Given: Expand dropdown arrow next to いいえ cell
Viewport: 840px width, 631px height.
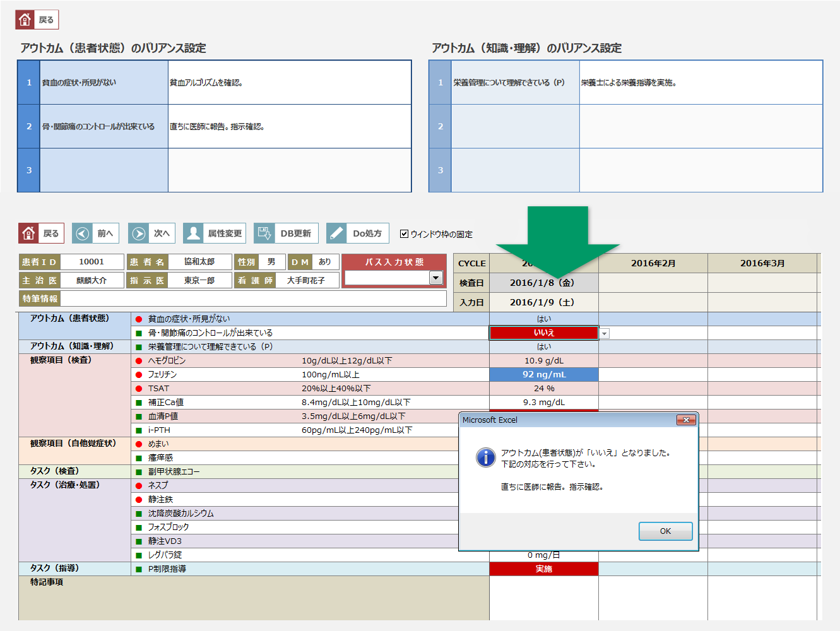Looking at the screenshot, I should pyautogui.click(x=605, y=334).
